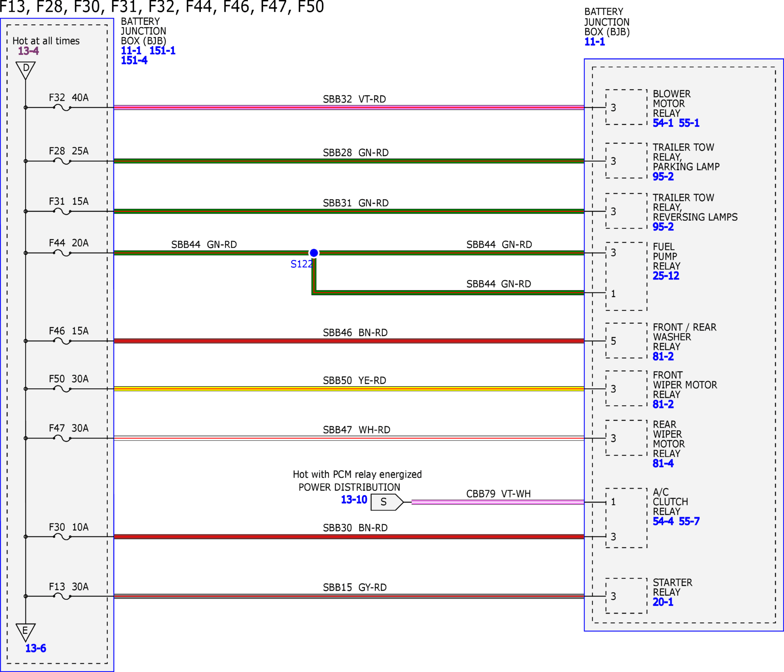This screenshot has height=672, width=784.
Task: Click the SBB47 WH-RD wire label
Action: tap(356, 430)
